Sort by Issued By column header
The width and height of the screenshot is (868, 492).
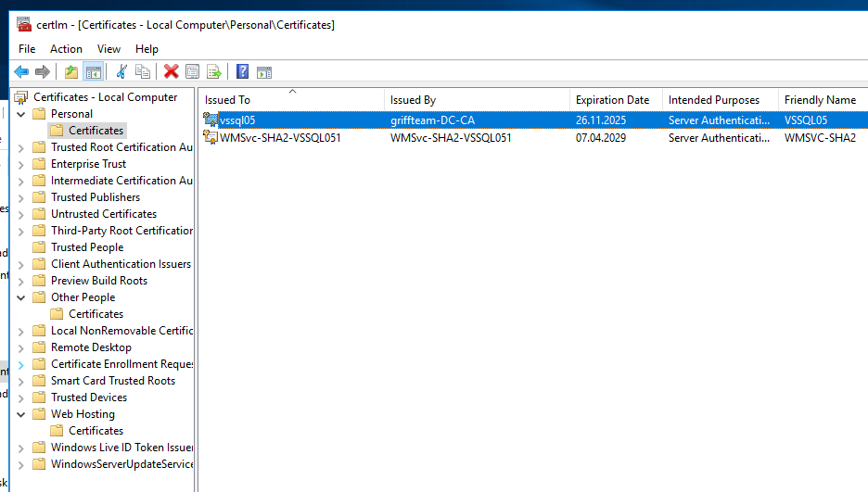point(413,100)
